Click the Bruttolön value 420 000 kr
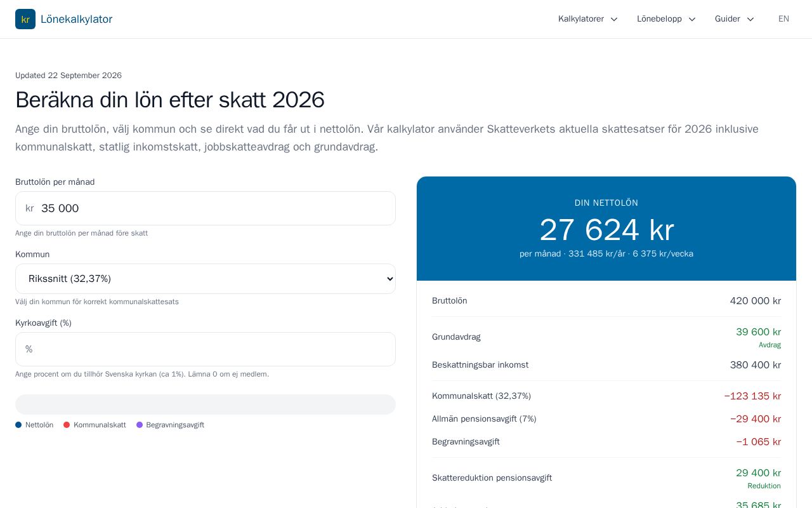This screenshot has width=812, height=508. point(756,301)
